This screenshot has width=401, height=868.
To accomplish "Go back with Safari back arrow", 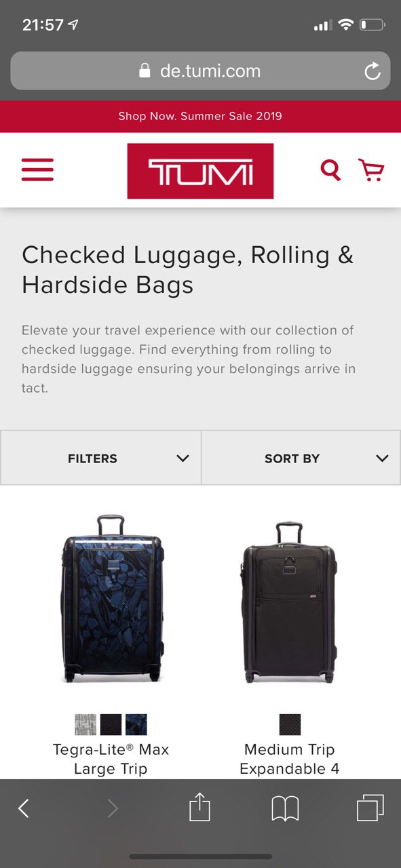I will [24, 808].
